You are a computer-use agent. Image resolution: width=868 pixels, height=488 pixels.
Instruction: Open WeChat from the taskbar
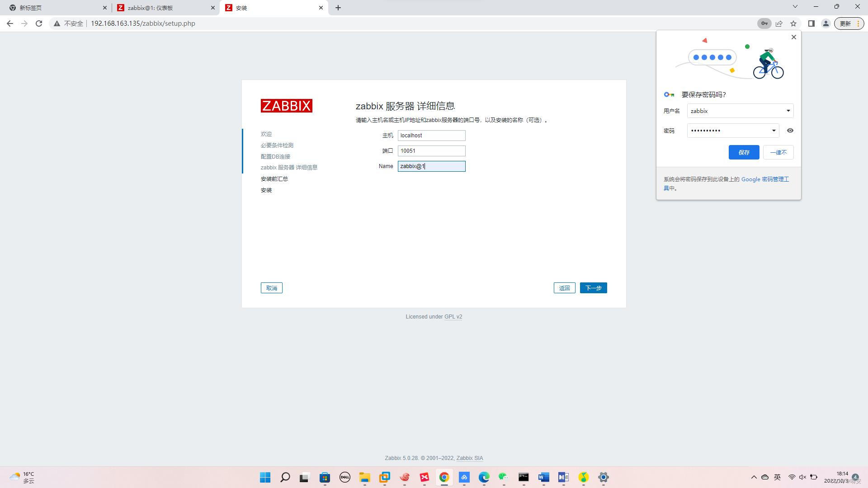[504, 477]
